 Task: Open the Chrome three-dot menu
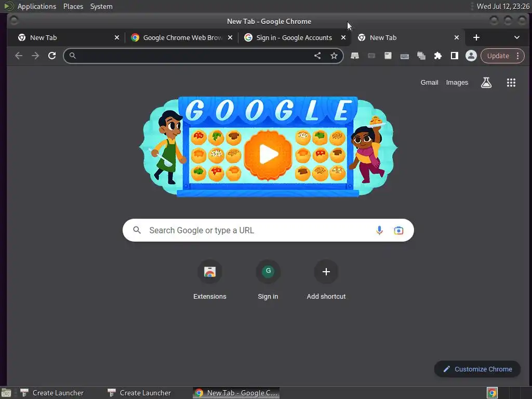tap(518, 56)
